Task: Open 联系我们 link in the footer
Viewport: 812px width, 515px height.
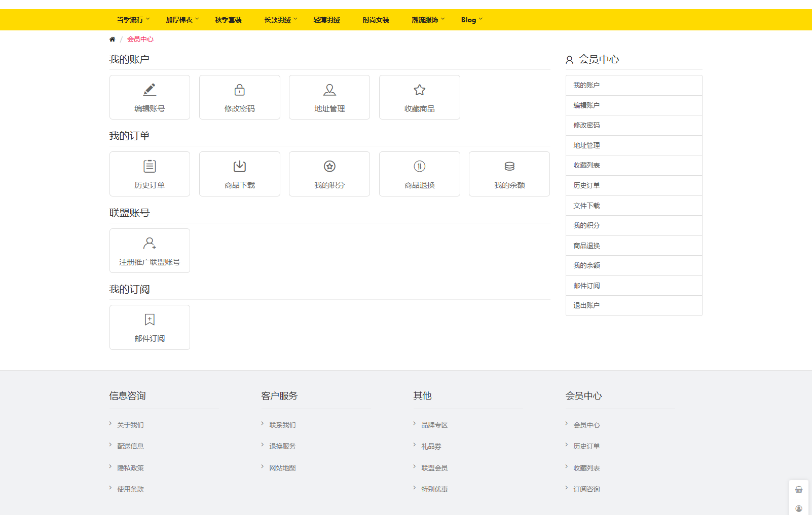Action: tap(282, 425)
